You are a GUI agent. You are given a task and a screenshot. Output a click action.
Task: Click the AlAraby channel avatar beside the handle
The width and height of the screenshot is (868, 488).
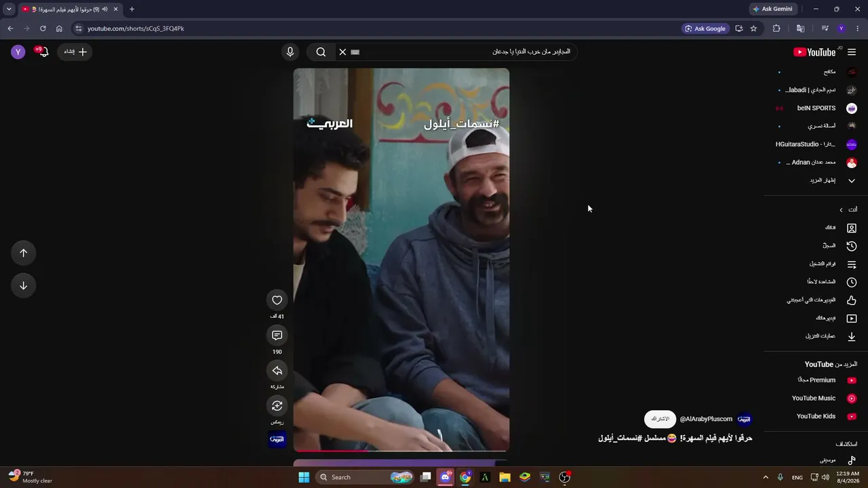click(745, 419)
